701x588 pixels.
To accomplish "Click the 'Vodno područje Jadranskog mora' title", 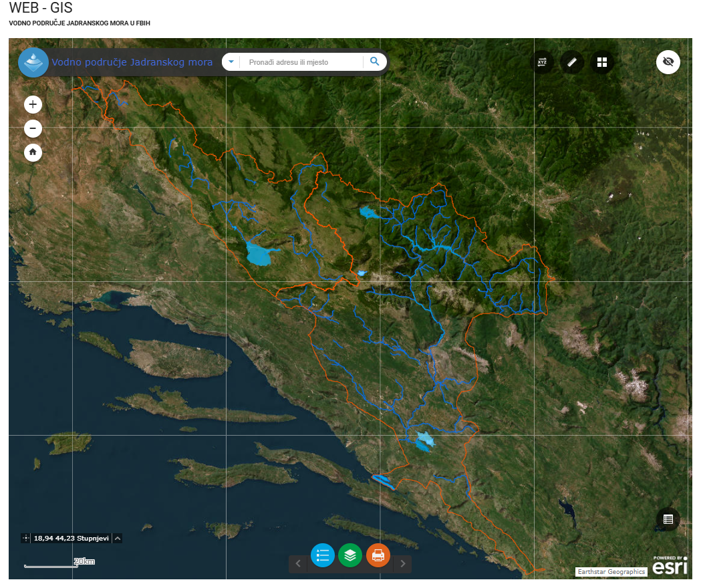I will [x=132, y=62].
